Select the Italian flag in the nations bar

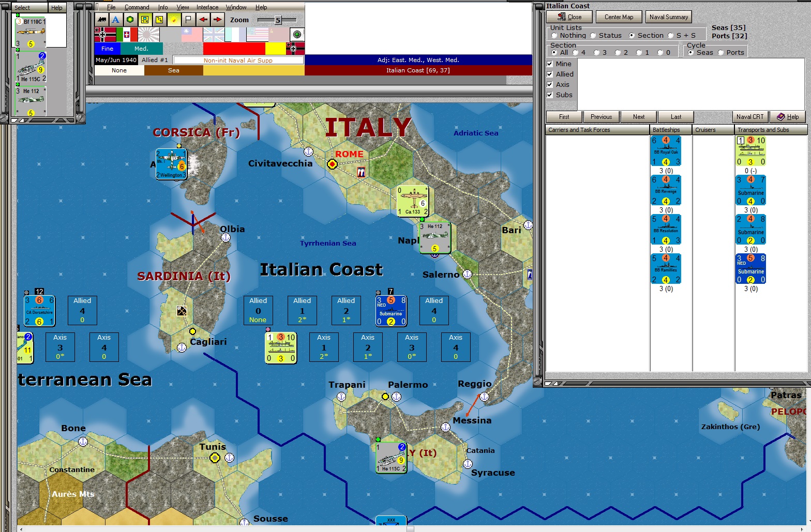(x=127, y=35)
